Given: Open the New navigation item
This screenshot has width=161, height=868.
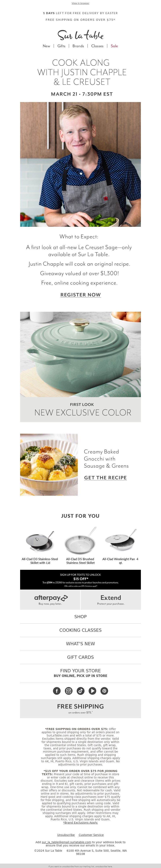Looking at the screenshot, I should pyautogui.click(x=46, y=46).
